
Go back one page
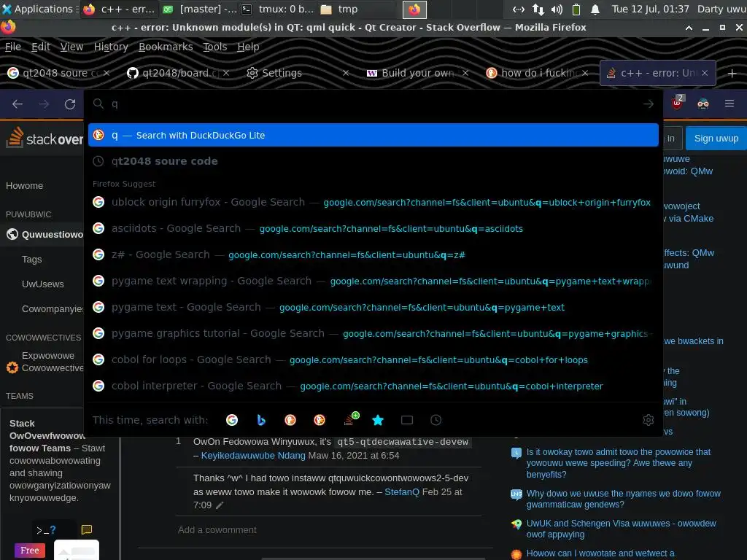(18, 104)
